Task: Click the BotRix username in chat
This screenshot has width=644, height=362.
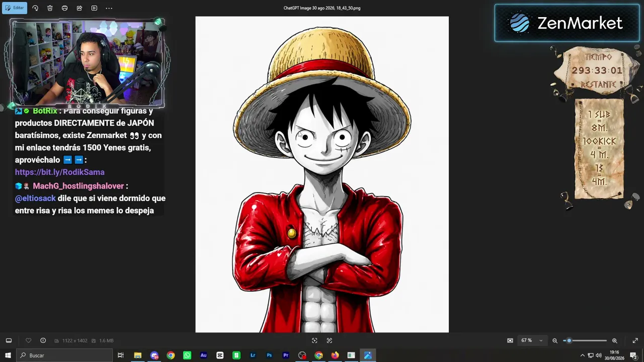Action: coord(45,111)
